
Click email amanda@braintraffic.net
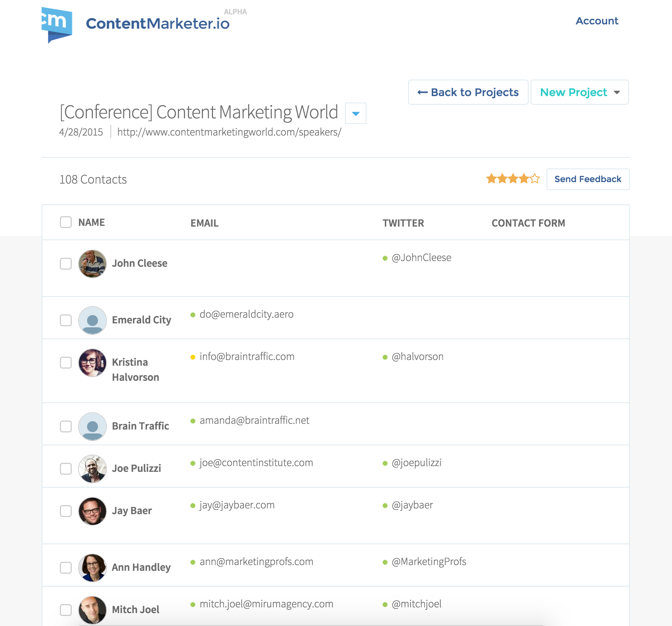[254, 420]
